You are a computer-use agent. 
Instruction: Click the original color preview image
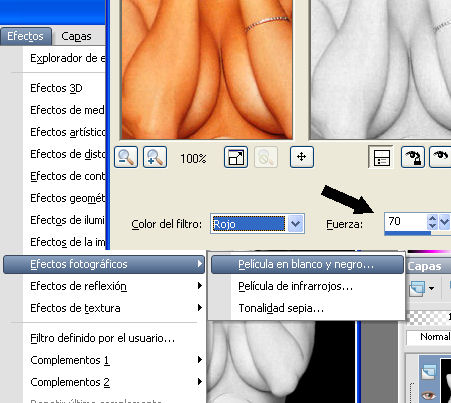click(x=207, y=69)
